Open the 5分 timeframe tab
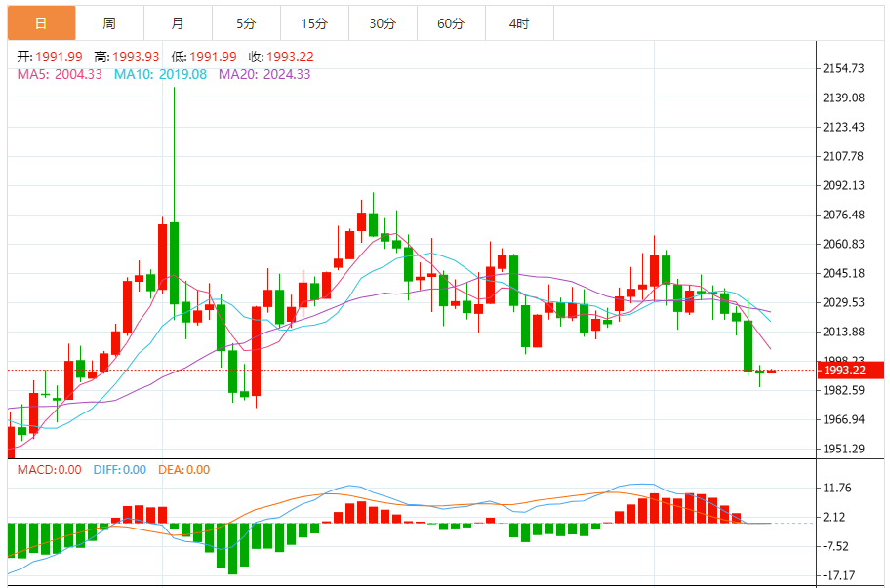Viewport: 890px width, 588px height. point(246,23)
